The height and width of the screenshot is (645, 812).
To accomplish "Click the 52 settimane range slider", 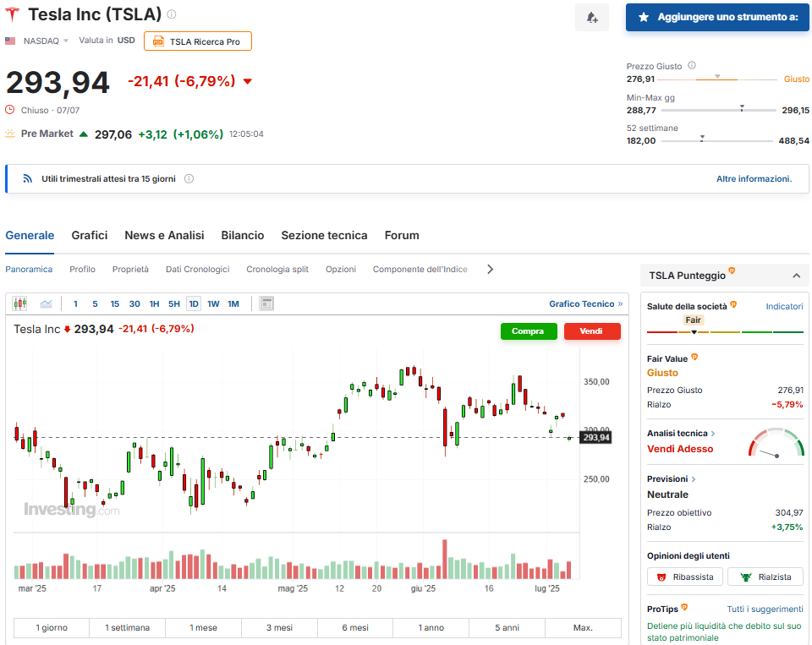I will tap(716, 140).
